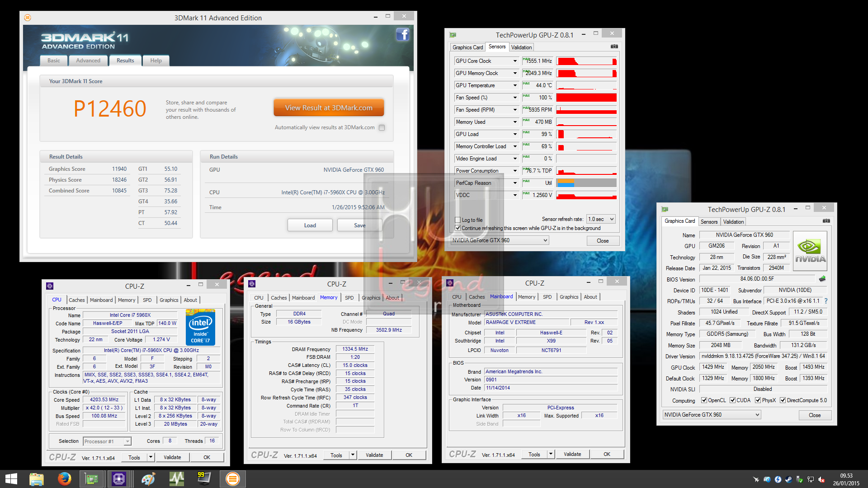Open Tools dropdown arrow in CPU-Z CPU window
Viewport: 868px width, 488px height.
coord(151,457)
